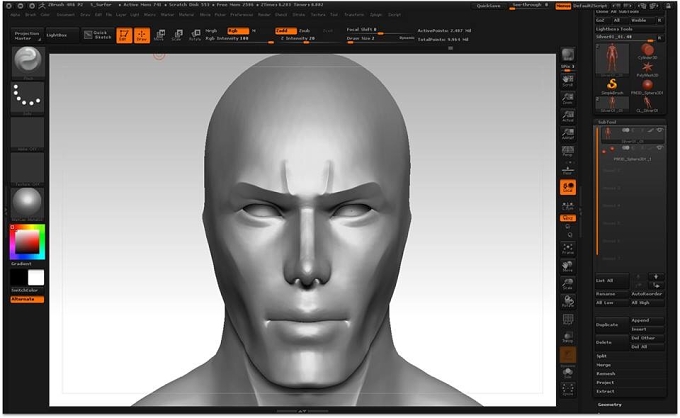Open the Dots stroke type selector
The width and height of the screenshot is (680, 418).
pyautogui.click(x=28, y=98)
